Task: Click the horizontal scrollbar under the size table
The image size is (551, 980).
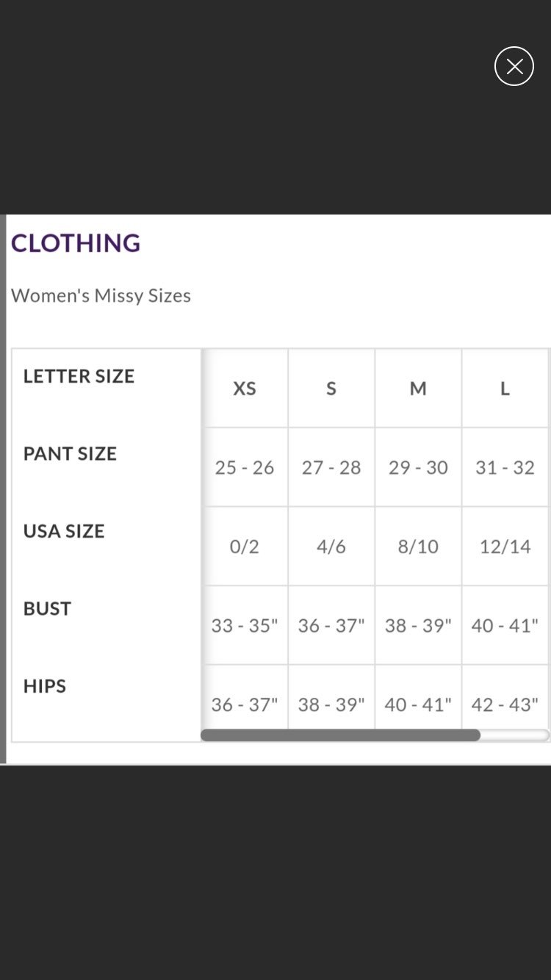Action: click(340, 735)
